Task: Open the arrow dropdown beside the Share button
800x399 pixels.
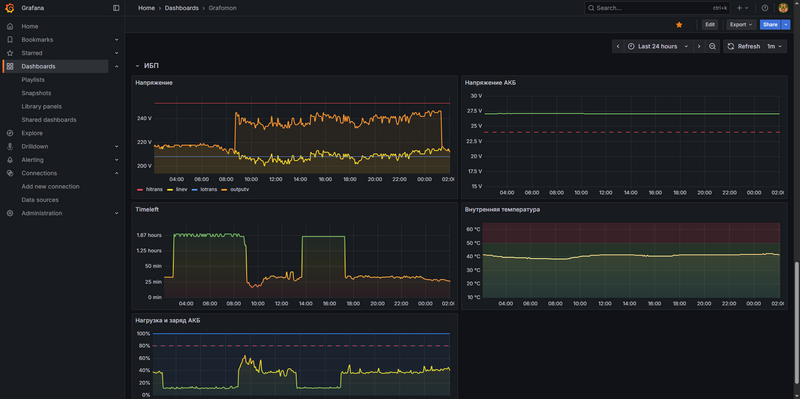Action: (x=786, y=24)
